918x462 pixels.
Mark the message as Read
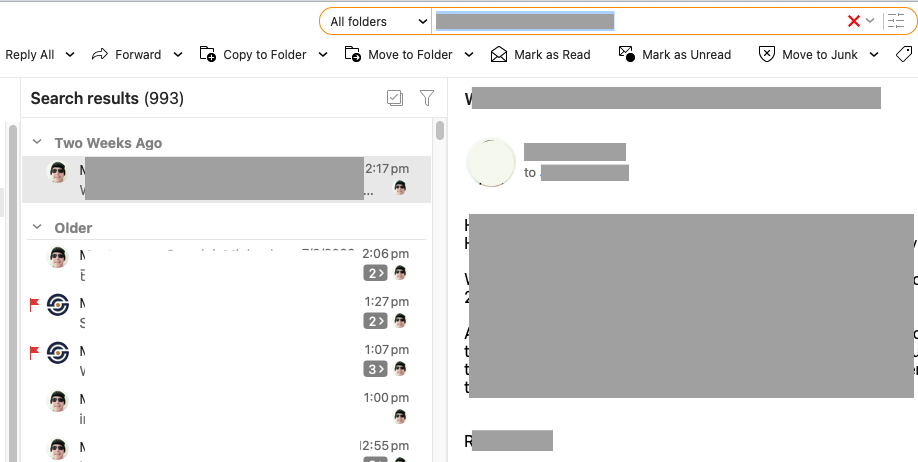tap(540, 55)
